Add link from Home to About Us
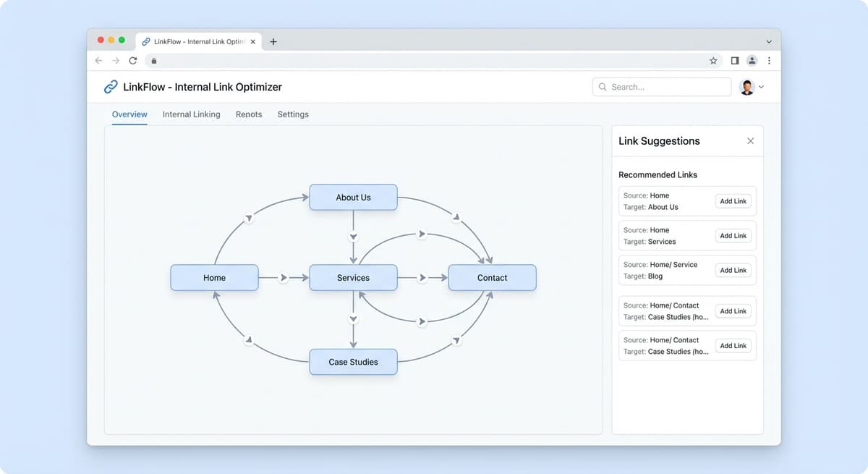Screen dimensions: 868x474 click(x=733, y=201)
